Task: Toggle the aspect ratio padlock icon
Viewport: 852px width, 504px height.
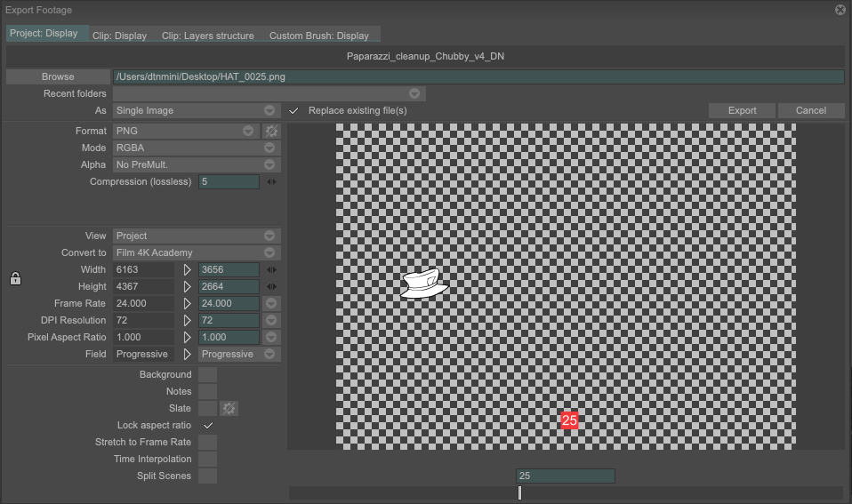Action: (x=15, y=278)
